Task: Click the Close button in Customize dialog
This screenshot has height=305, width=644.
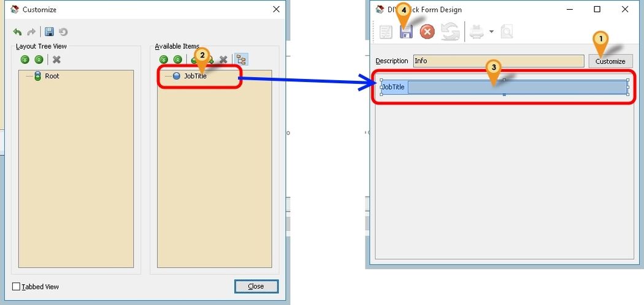Action: pyautogui.click(x=256, y=286)
